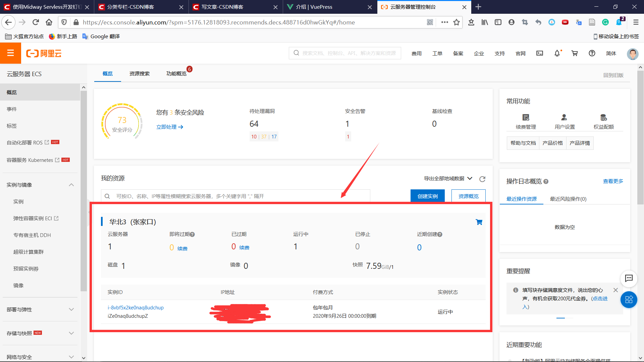This screenshot has width=644, height=362.
Task: Click the top search box
Action: click(345, 53)
